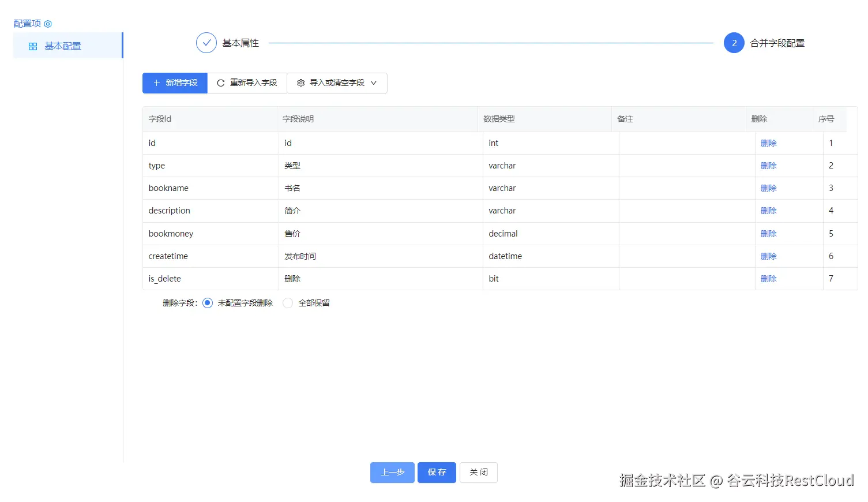This screenshot has width=868, height=502.
Task: Delete the is_delete field row
Action: pos(768,278)
